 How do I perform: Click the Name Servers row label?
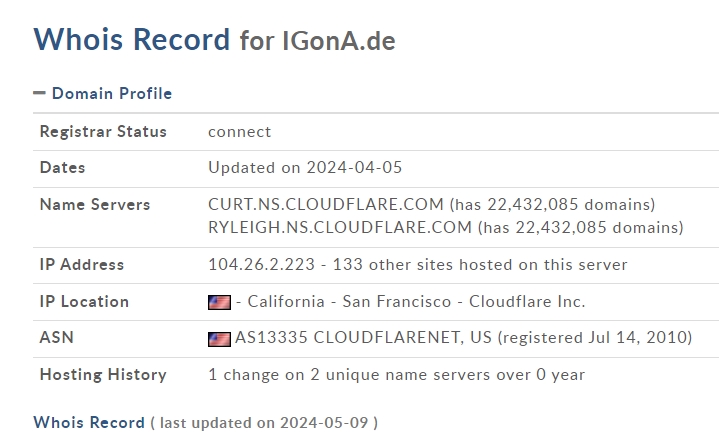(x=94, y=204)
